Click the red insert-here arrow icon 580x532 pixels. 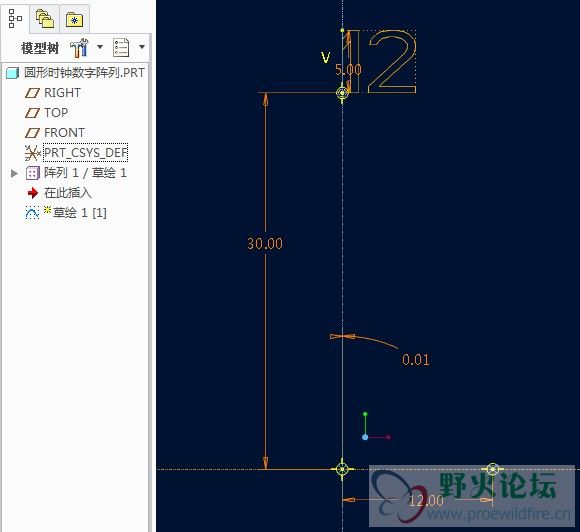[x=33, y=193]
